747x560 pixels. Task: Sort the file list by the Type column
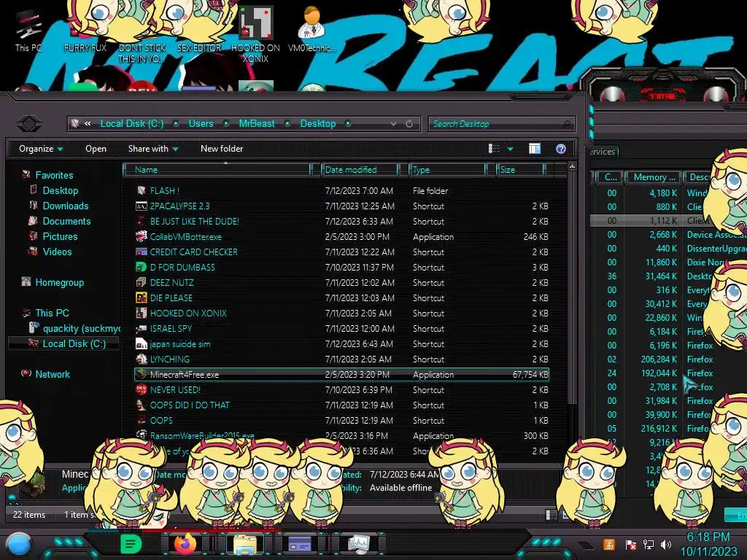click(447, 170)
